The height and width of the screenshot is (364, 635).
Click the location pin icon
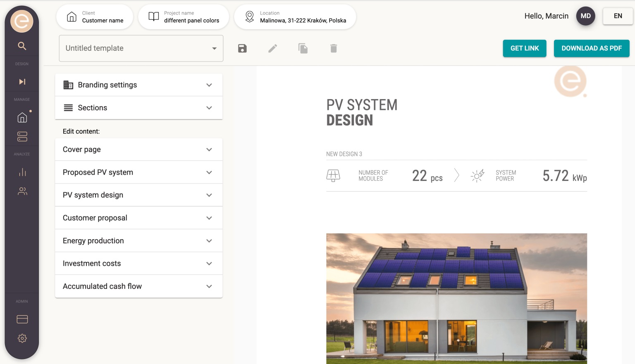pyautogui.click(x=250, y=17)
